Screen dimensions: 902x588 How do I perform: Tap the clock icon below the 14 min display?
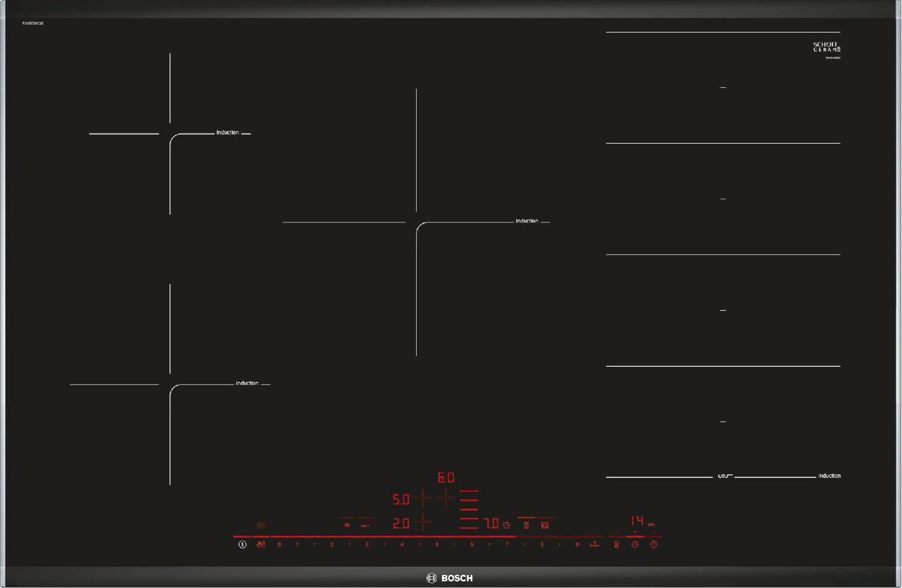click(x=635, y=544)
